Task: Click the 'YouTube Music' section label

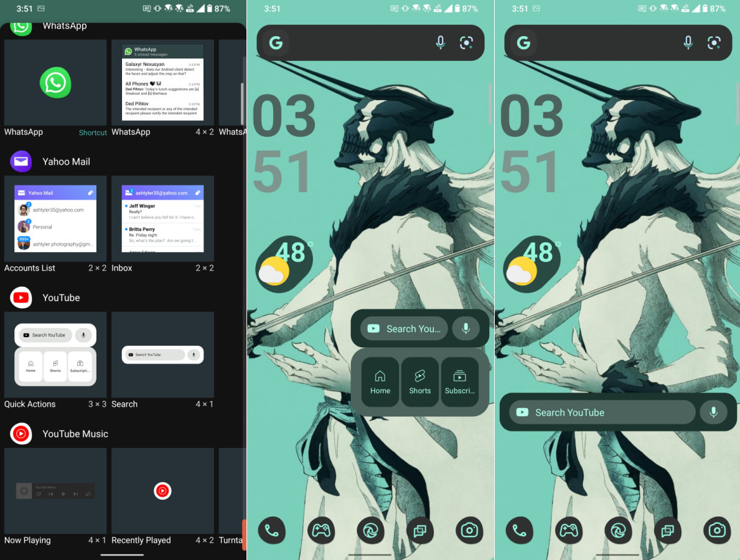Action: (75, 434)
